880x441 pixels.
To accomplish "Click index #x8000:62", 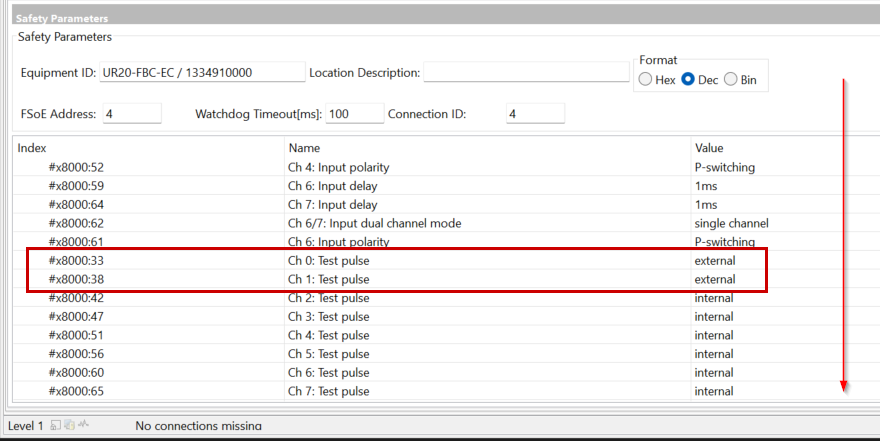I will [x=76, y=223].
